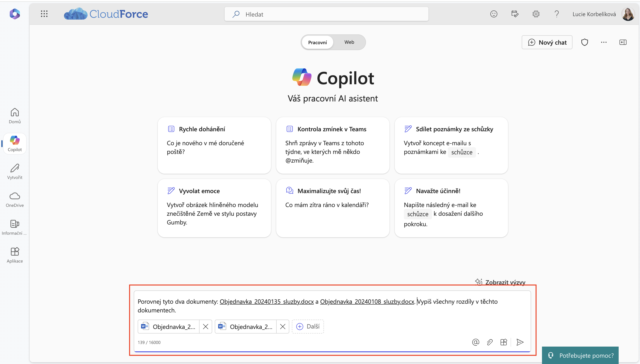Switch to Web mode
The width and height of the screenshot is (640, 364).
coord(349,42)
